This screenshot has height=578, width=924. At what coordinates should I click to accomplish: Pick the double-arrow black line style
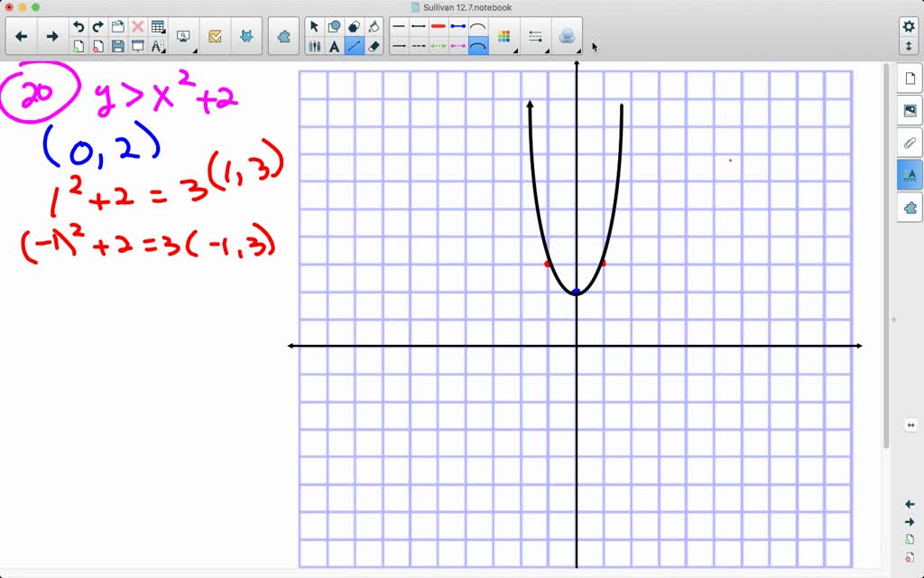(x=419, y=26)
